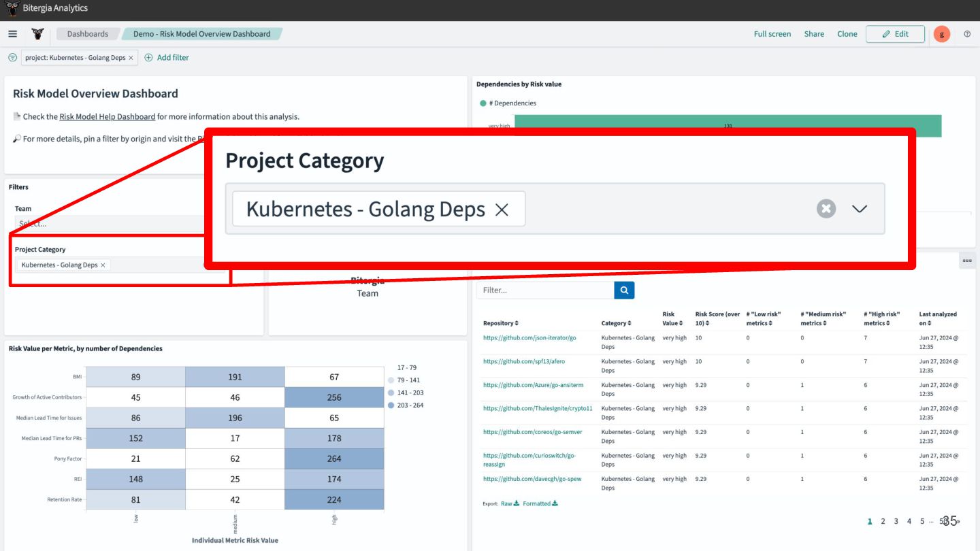
Task: Open the hamburger navigation menu
Action: click(x=12, y=34)
